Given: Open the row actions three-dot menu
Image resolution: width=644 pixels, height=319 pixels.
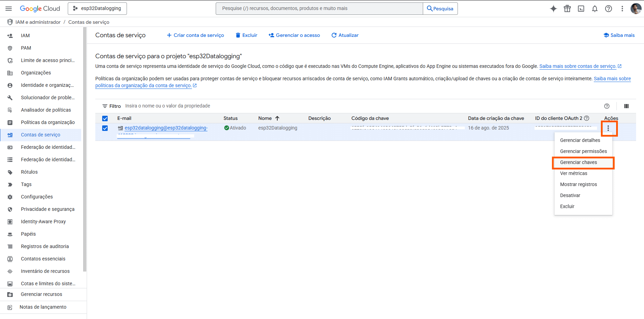Looking at the screenshot, I should coord(608,128).
